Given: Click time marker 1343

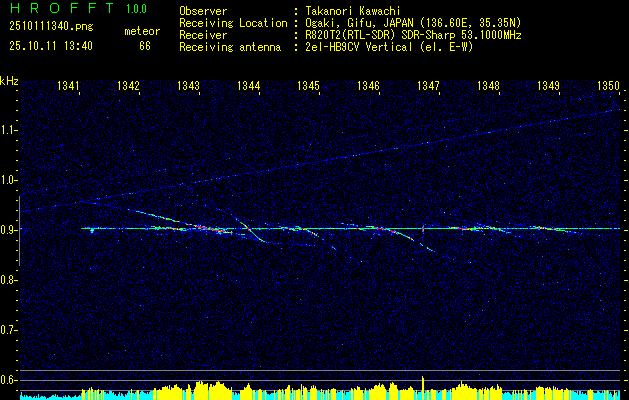Looking at the screenshot, I should [x=188, y=85].
